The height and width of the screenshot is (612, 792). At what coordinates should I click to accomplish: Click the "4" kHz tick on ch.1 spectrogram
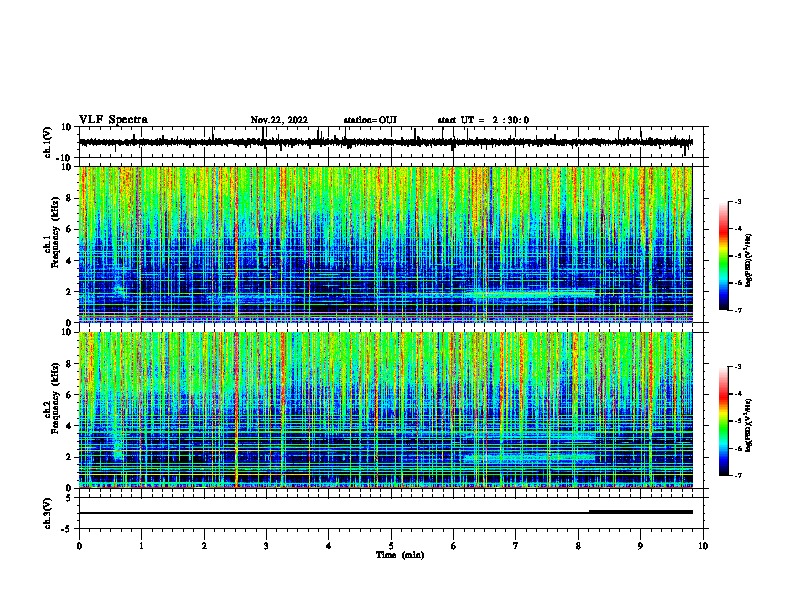pos(69,261)
